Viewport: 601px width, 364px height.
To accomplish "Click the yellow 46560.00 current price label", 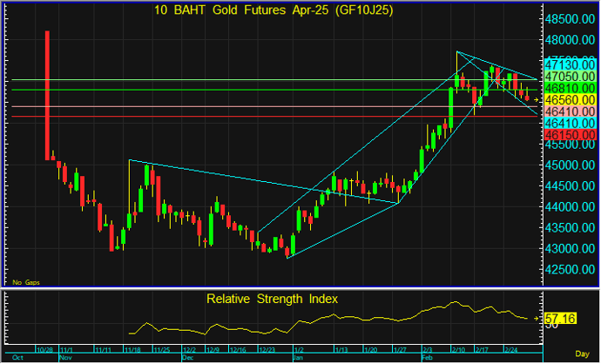I will [570, 101].
